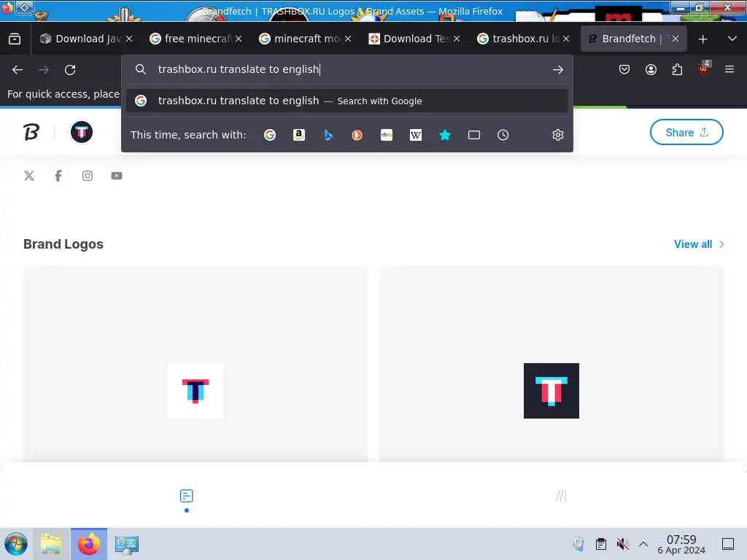Search with Amazon from the one-off search row
The image size is (747, 560).
[x=298, y=135]
